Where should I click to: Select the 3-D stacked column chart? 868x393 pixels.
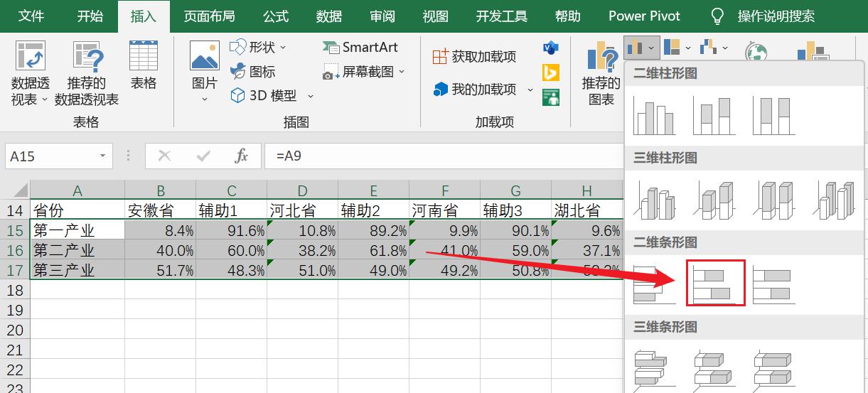[714, 200]
